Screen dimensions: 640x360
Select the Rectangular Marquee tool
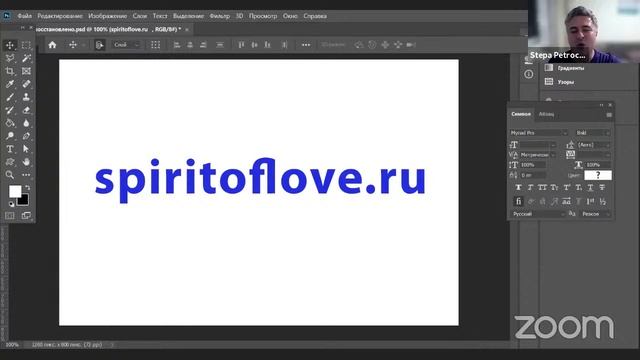pyautogui.click(x=26, y=45)
